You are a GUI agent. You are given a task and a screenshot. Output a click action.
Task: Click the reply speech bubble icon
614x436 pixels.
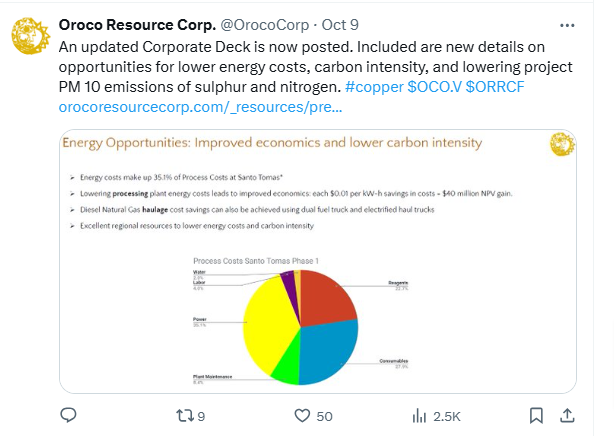coord(68,415)
